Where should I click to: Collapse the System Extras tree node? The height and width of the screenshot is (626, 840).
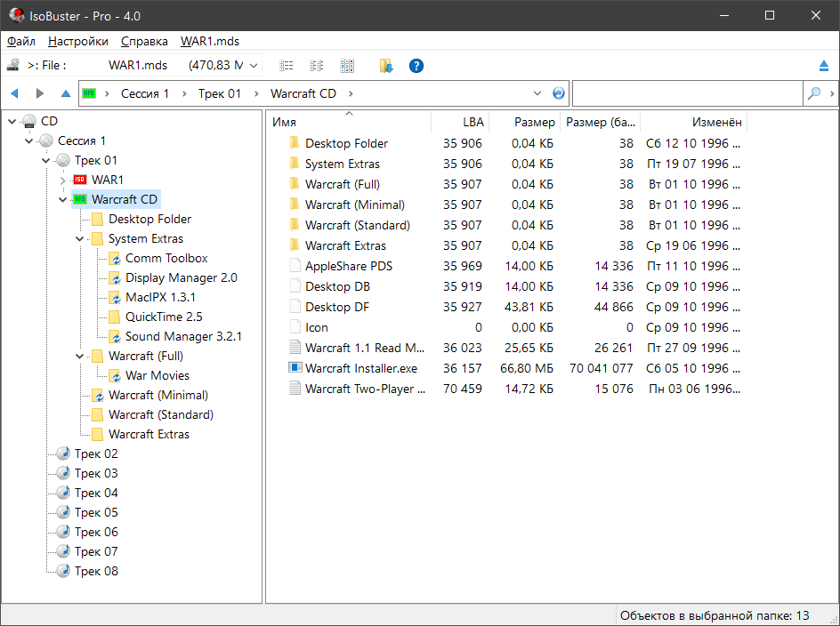click(x=80, y=238)
